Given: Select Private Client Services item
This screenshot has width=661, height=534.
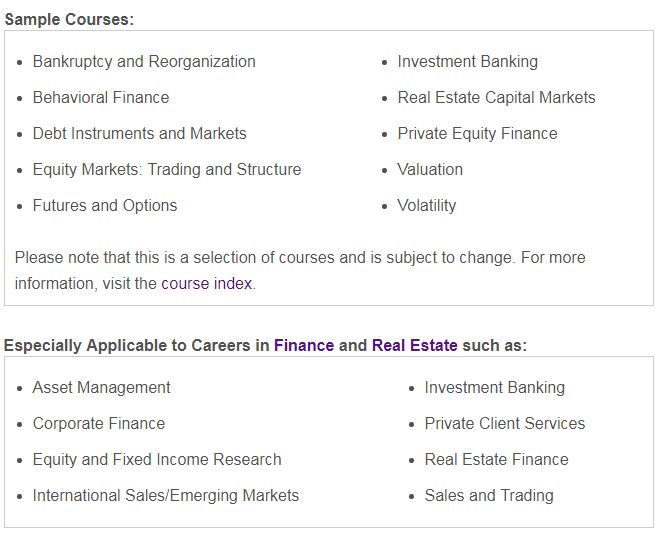Looking at the screenshot, I should (505, 424).
